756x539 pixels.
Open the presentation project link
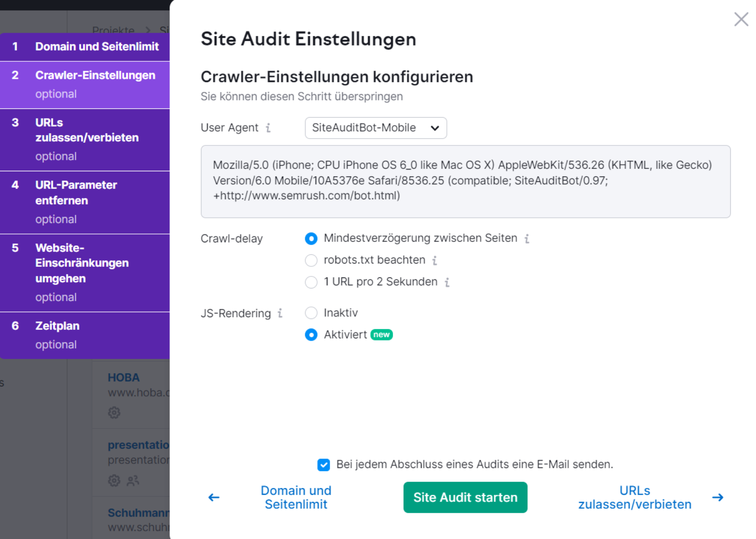tap(138, 445)
